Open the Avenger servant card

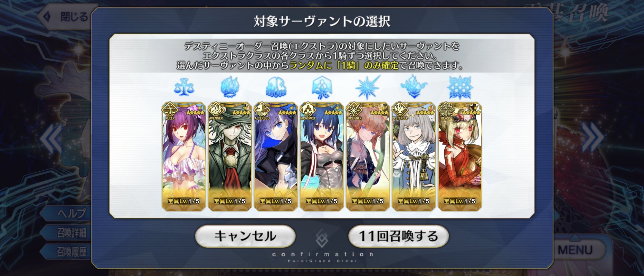coord(230,157)
